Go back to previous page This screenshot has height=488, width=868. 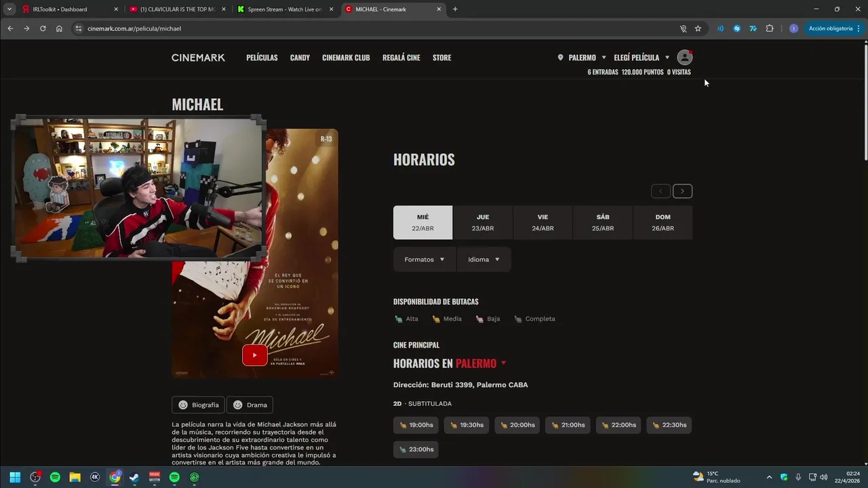click(x=10, y=28)
